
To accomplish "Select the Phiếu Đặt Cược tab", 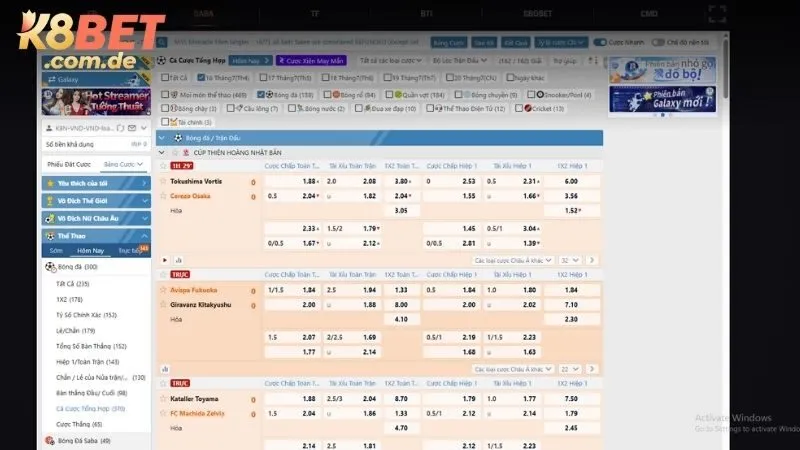I will coord(69,164).
